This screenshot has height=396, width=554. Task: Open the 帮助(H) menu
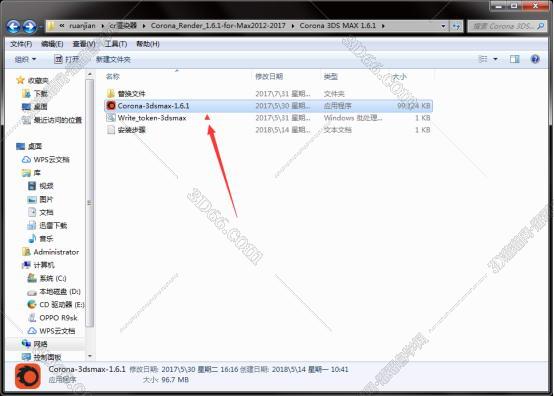click(148, 44)
